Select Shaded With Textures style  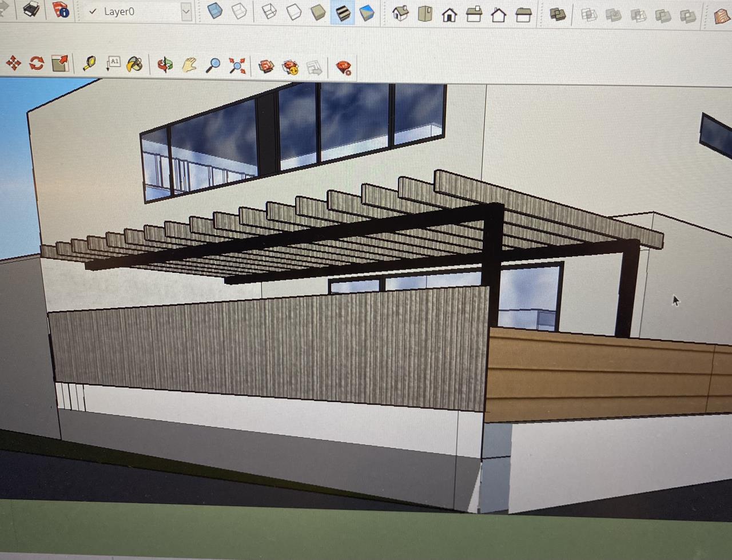point(343,13)
